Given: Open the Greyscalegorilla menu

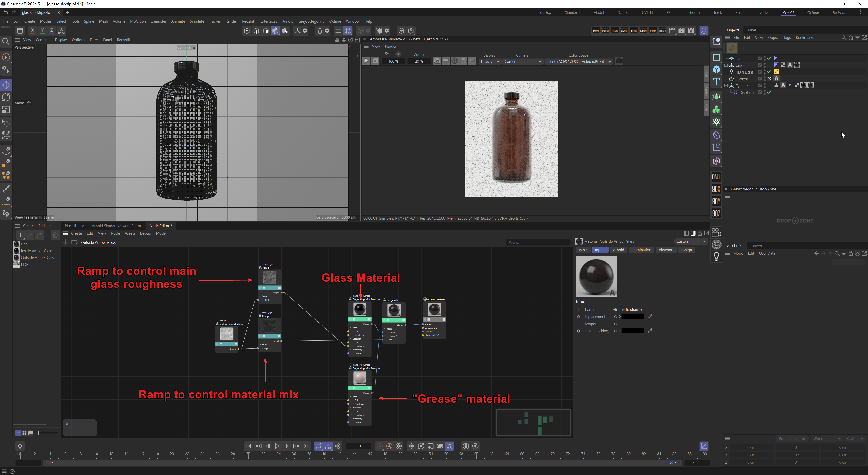Looking at the screenshot, I should tap(311, 21).
